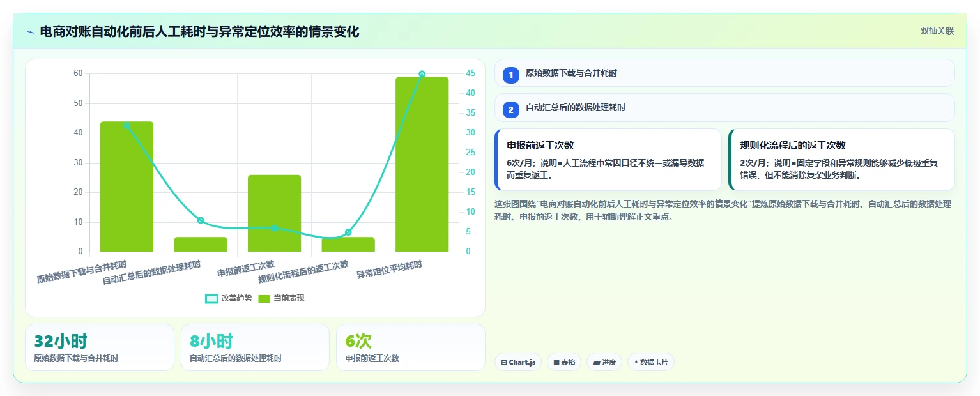Viewport: 980px width, 396px height.
Task: Click the Chart.js tag
Action: (518, 362)
